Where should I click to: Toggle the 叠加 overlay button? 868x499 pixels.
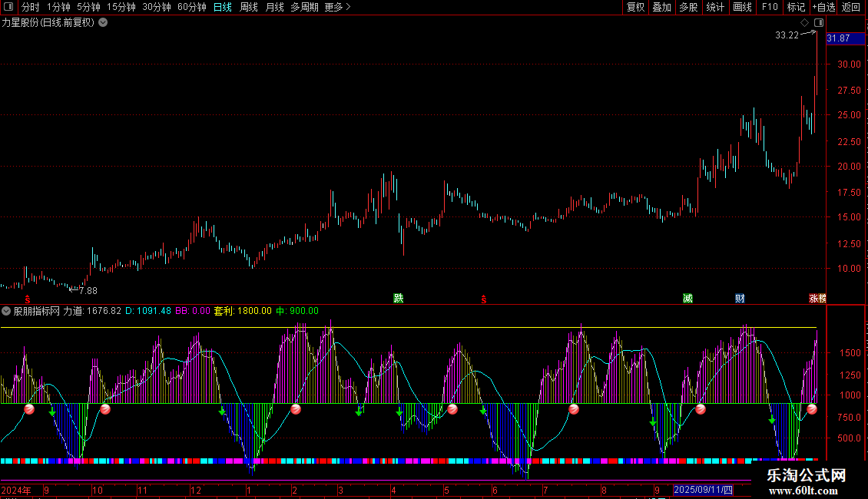(661, 8)
